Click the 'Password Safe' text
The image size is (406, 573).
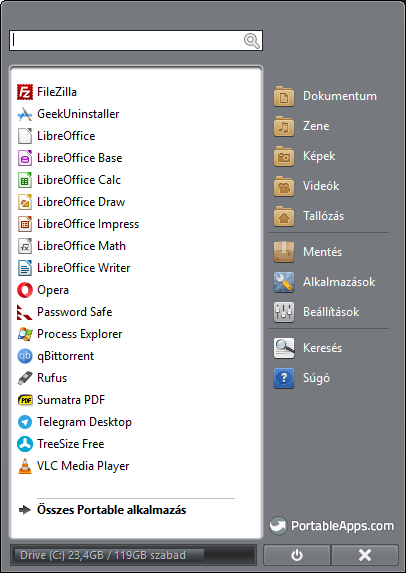[75, 312]
